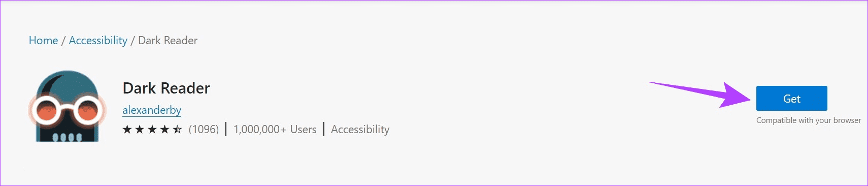The width and height of the screenshot is (868, 186).
Task: Click the third rating star
Action: click(x=152, y=130)
